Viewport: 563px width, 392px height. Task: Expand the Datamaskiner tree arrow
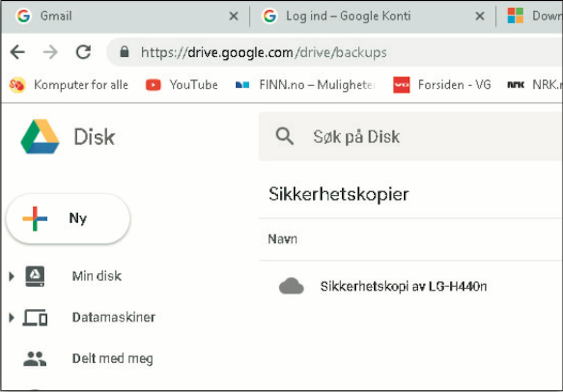pos(12,318)
